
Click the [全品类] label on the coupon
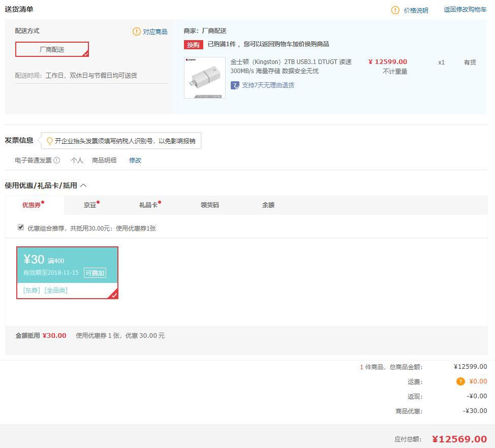(x=56, y=290)
